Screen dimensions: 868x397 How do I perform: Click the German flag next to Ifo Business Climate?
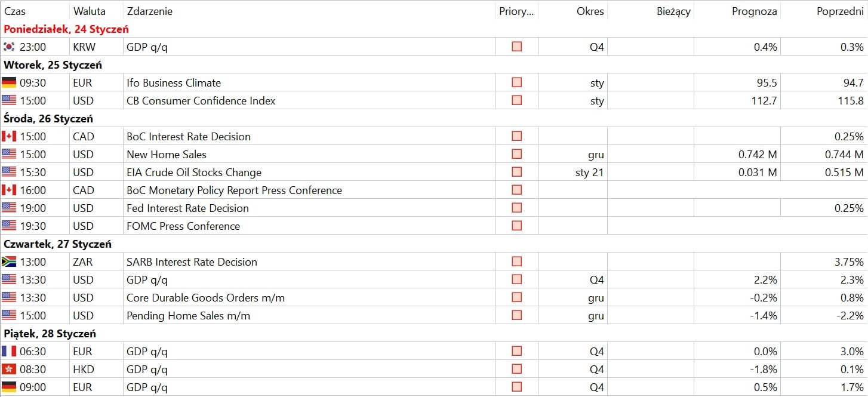point(9,82)
